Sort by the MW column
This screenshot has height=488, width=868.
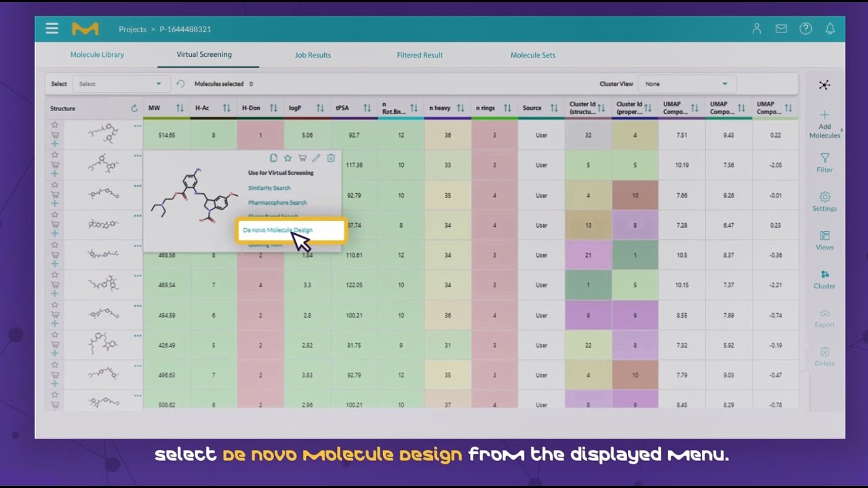click(x=180, y=108)
